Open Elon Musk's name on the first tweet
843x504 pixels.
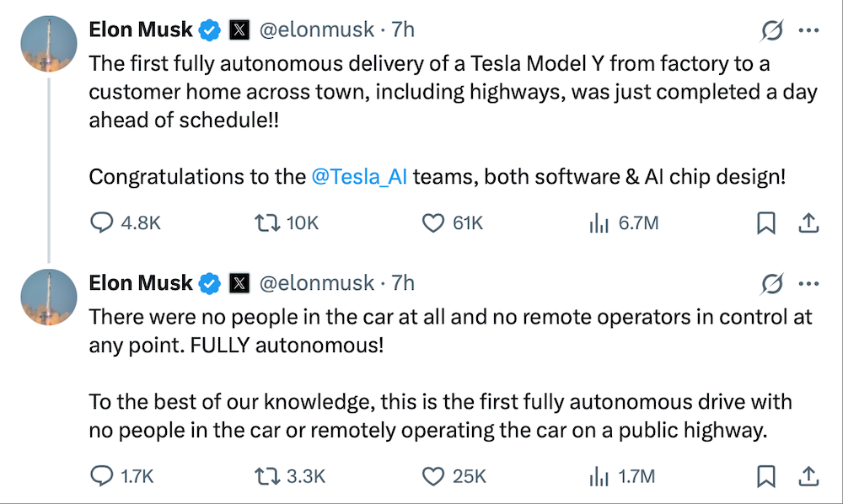pyautogui.click(x=141, y=30)
